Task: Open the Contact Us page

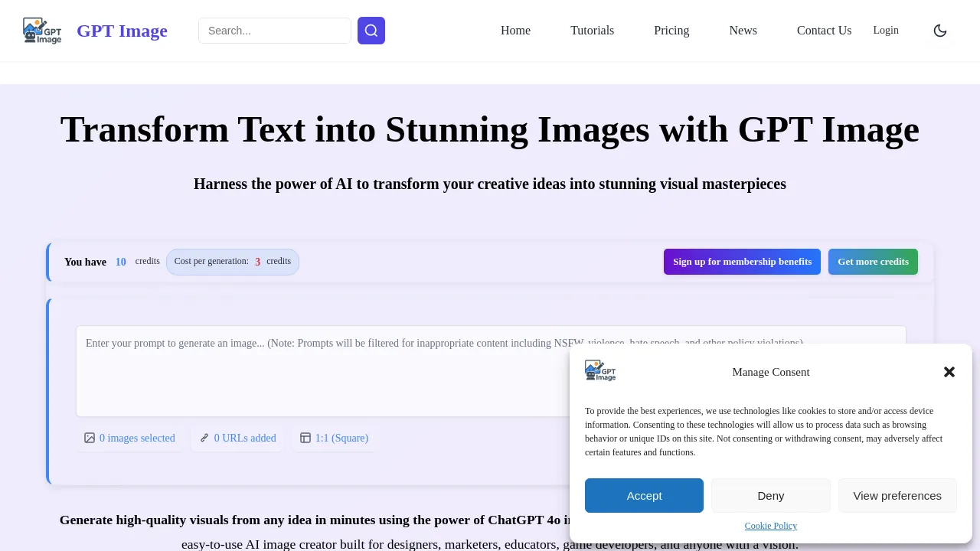Action: click(824, 31)
